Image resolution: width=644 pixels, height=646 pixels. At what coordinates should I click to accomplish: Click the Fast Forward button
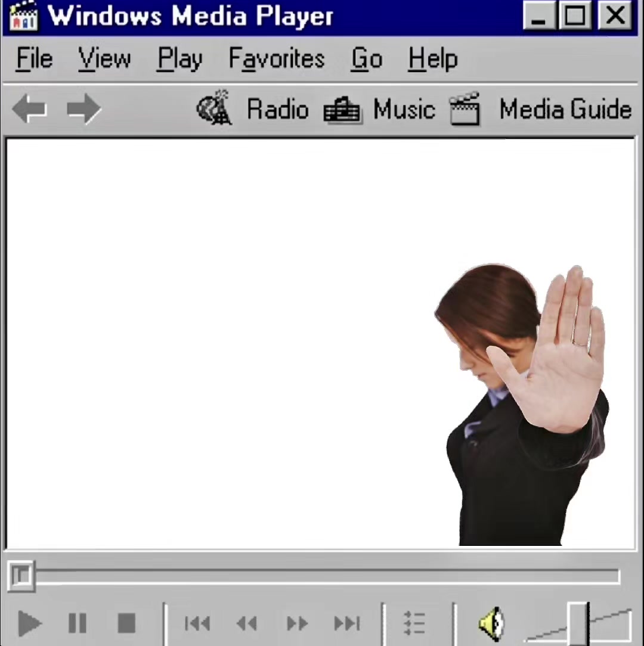(297, 623)
